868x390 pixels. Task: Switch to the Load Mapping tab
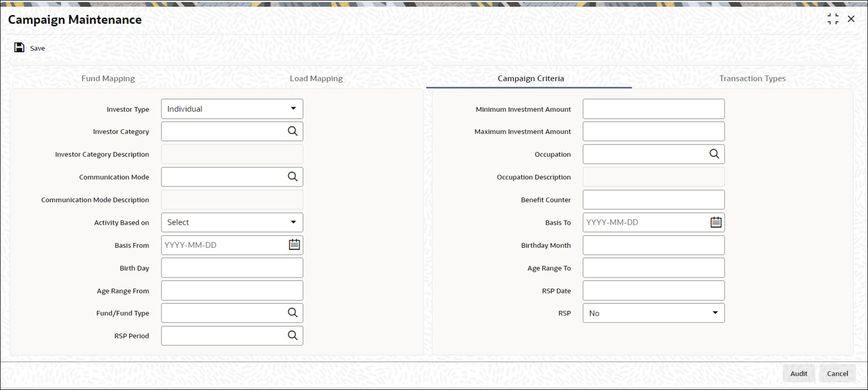[x=316, y=79]
